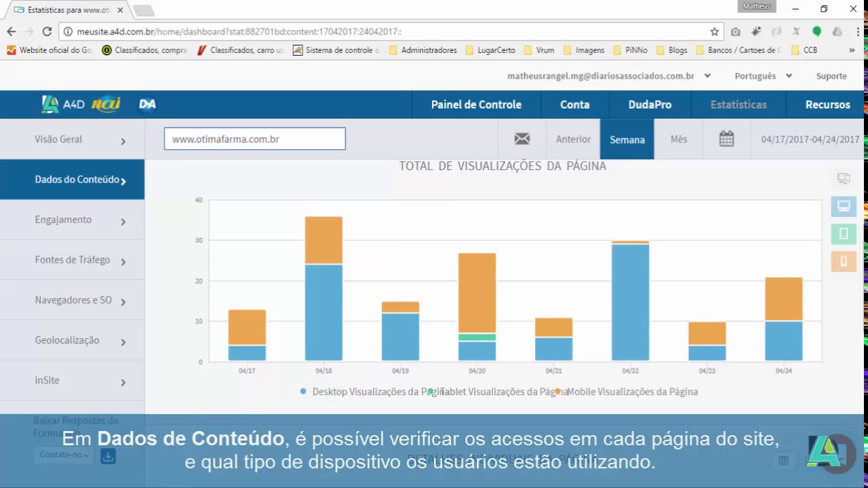This screenshot has width=868, height=488.
Task: Click the A4D logo in header
Action: [63, 104]
